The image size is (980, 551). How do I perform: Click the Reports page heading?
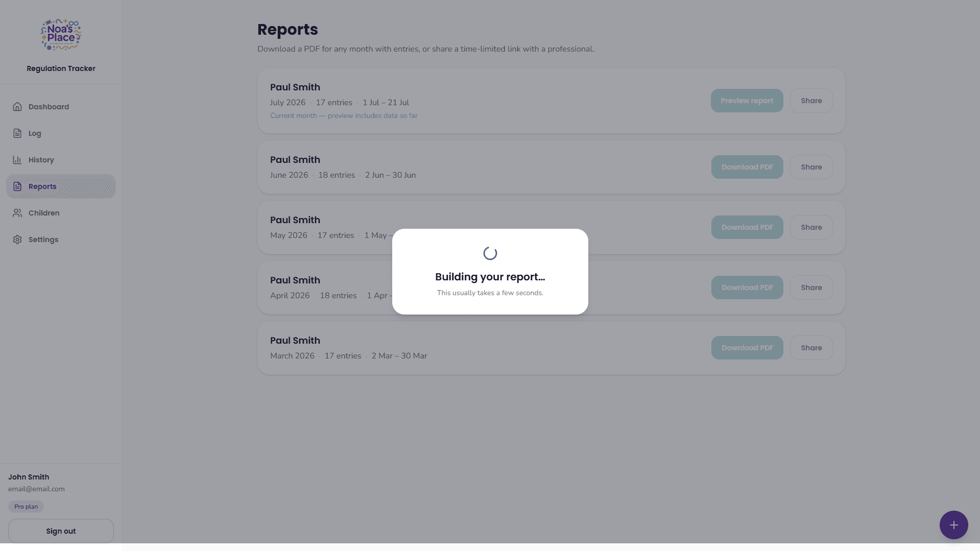(288, 30)
